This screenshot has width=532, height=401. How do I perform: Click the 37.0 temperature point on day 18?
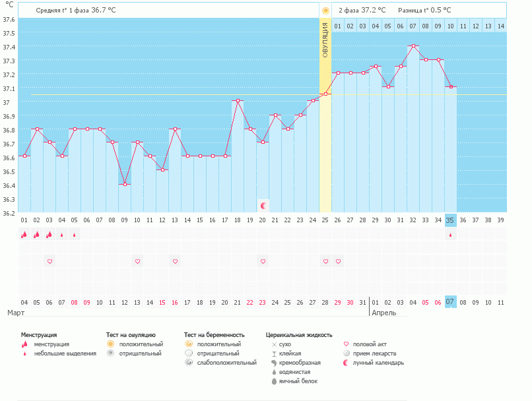pos(238,101)
